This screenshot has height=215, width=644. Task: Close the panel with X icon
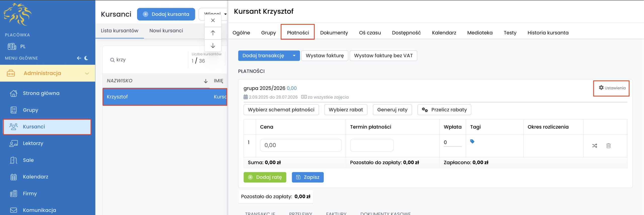click(x=213, y=20)
